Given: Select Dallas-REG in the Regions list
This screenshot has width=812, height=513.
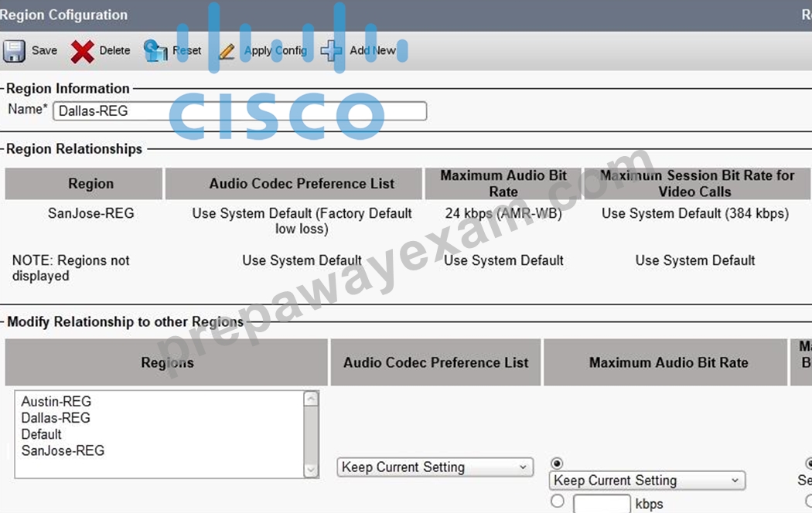Looking at the screenshot, I should (x=56, y=418).
